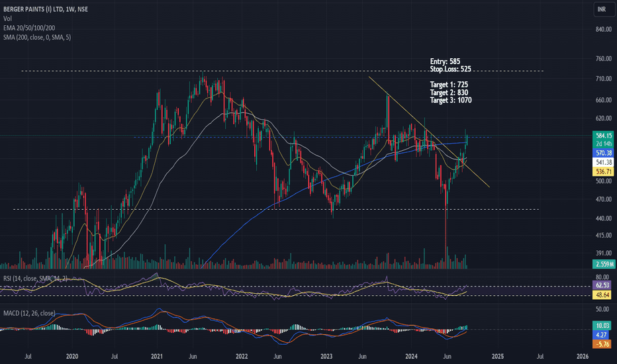Viewport: 617px width, 364px height.
Task: Click the purple 62.53 RSI value tag
Action: point(602,285)
